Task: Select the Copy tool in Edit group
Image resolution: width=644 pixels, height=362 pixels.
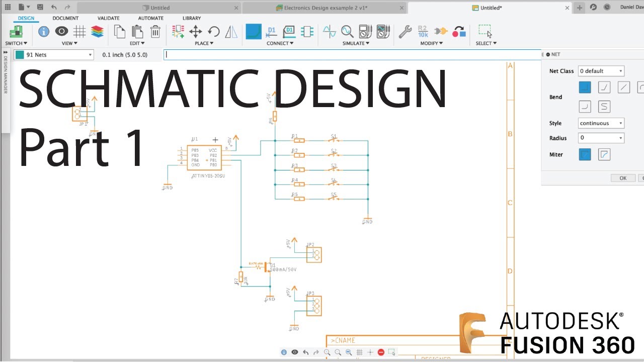Action: 120,32
